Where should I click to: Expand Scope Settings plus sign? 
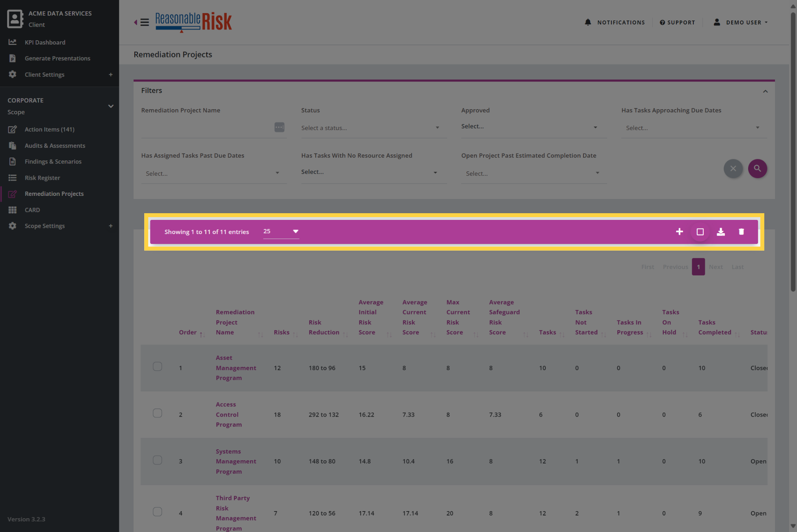111,226
